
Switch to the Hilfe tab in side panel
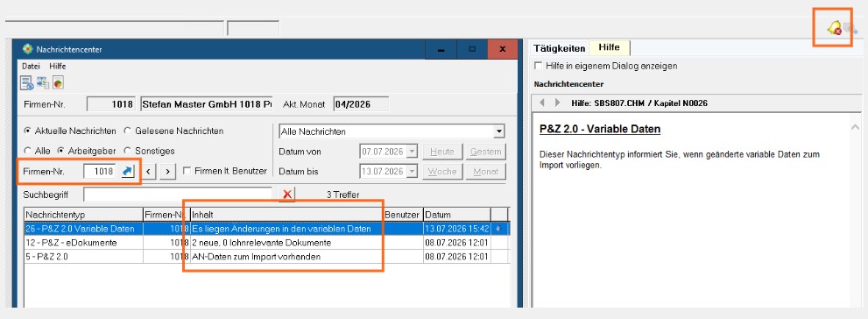pos(609,47)
